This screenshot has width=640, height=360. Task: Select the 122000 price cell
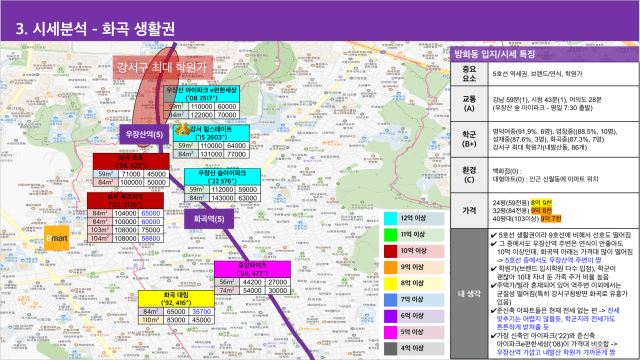pos(201,115)
